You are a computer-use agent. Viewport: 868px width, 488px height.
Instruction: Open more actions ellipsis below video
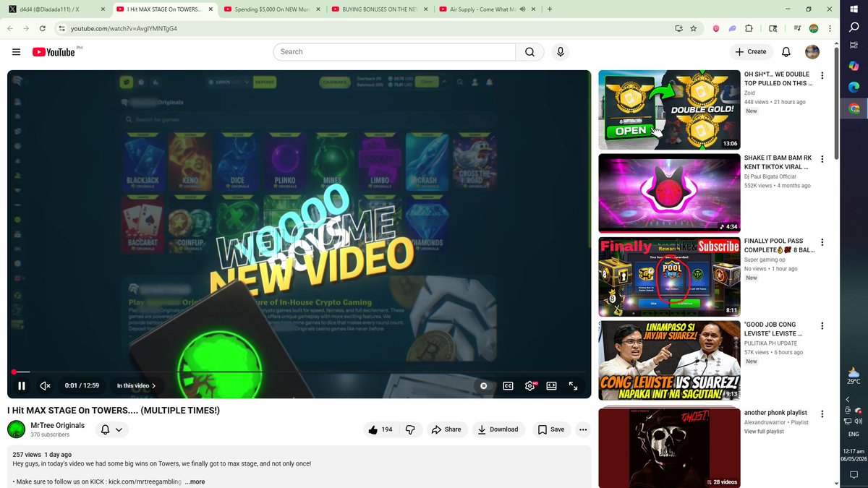(x=583, y=429)
